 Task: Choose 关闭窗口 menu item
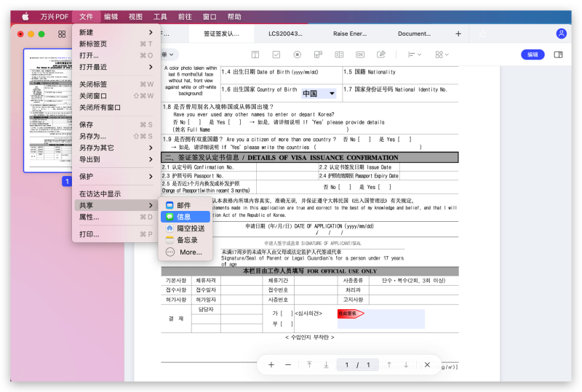coord(116,96)
